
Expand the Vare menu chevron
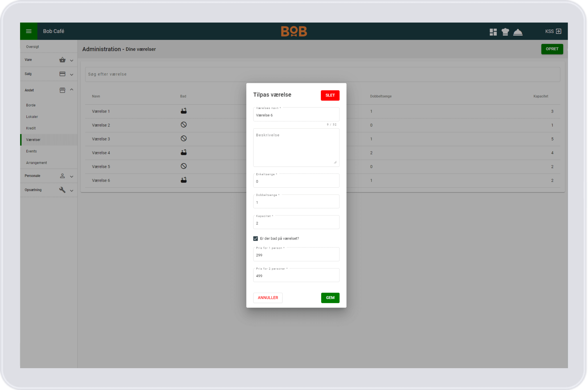pos(72,60)
